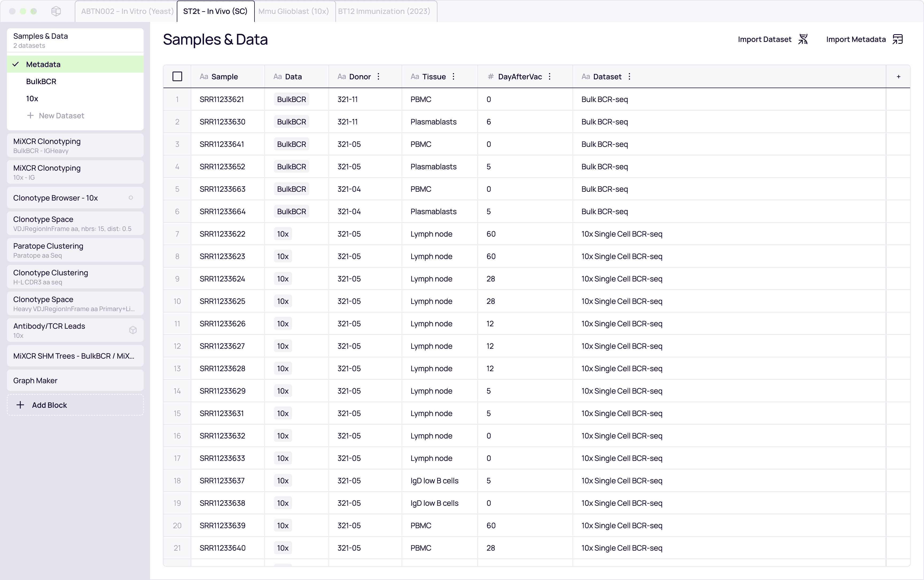
Task: Click the cube icon on Antibody/TCR Leads block
Action: pyautogui.click(x=133, y=330)
